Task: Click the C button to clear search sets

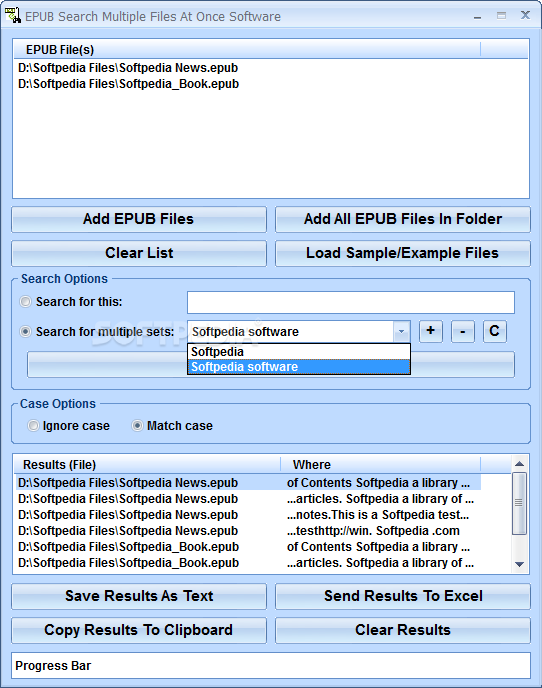Action: pos(495,331)
